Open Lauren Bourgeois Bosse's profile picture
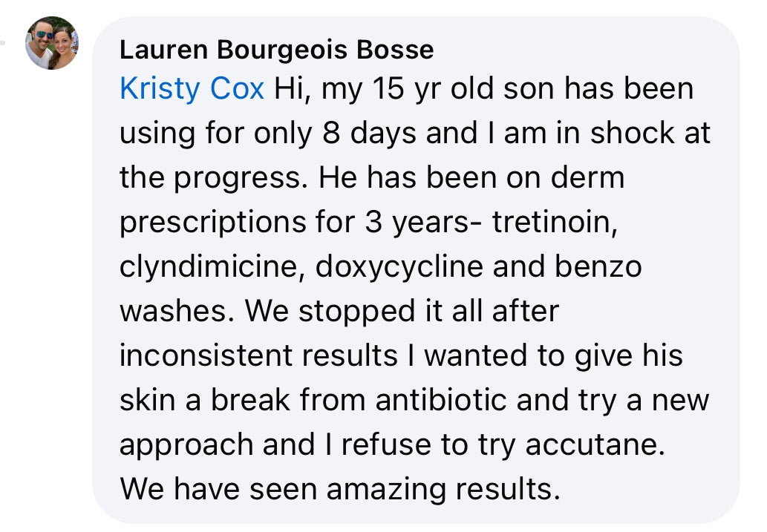 click(52, 43)
